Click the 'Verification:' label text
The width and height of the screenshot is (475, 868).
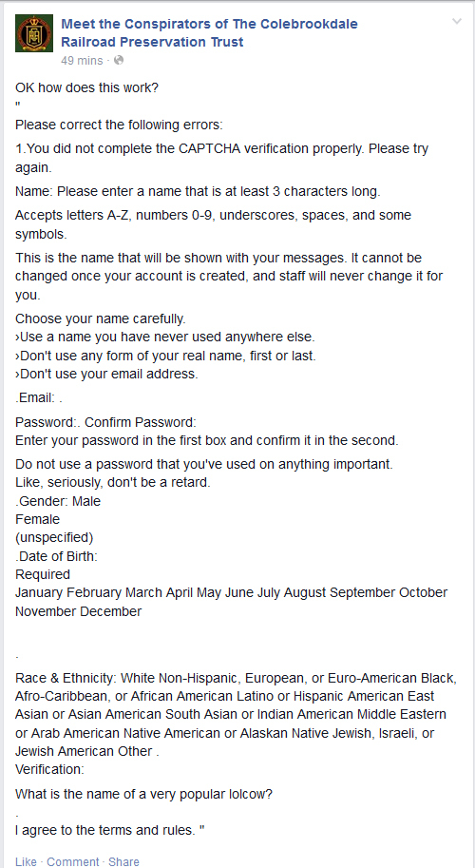click(49, 769)
